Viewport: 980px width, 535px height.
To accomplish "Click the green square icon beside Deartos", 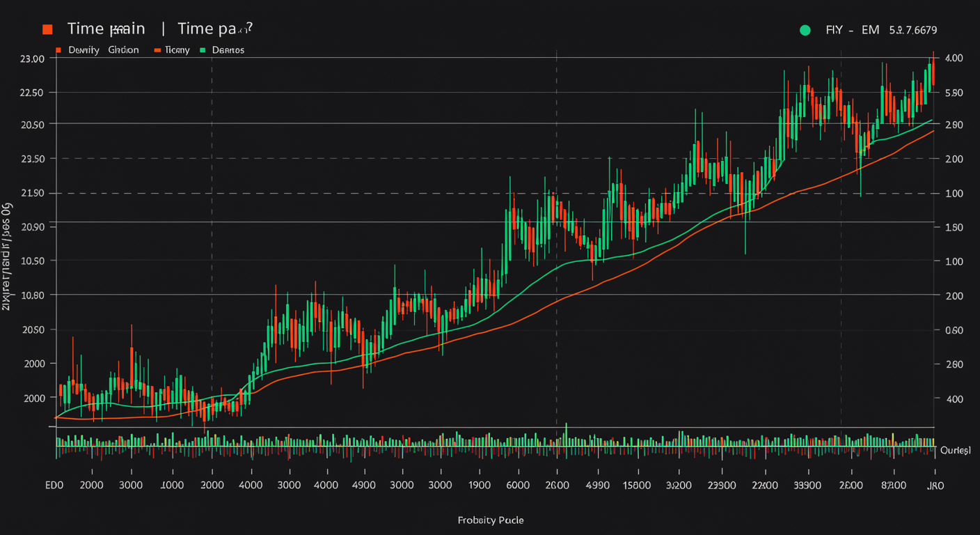I will coord(203,50).
